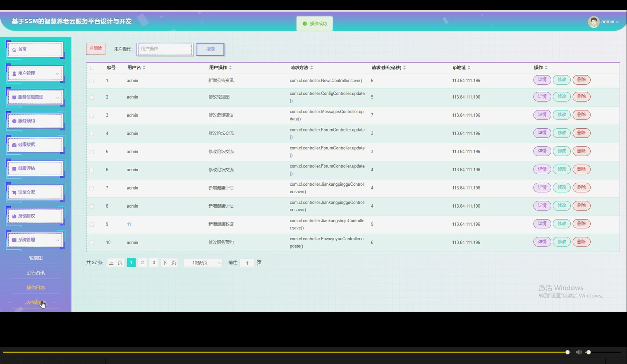627x364 pixels.
Task: Click the 论坛交流 cart icon
Action: pyautogui.click(x=14, y=192)
